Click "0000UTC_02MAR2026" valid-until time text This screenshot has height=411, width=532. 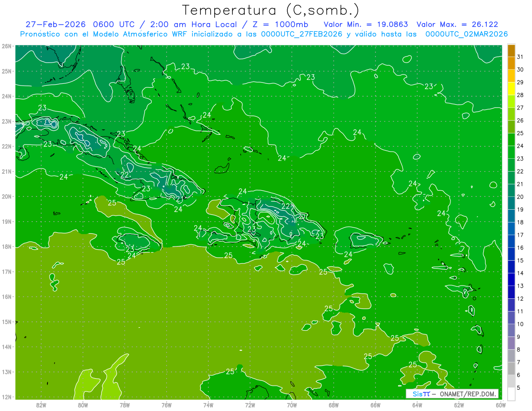click(466, 34)
